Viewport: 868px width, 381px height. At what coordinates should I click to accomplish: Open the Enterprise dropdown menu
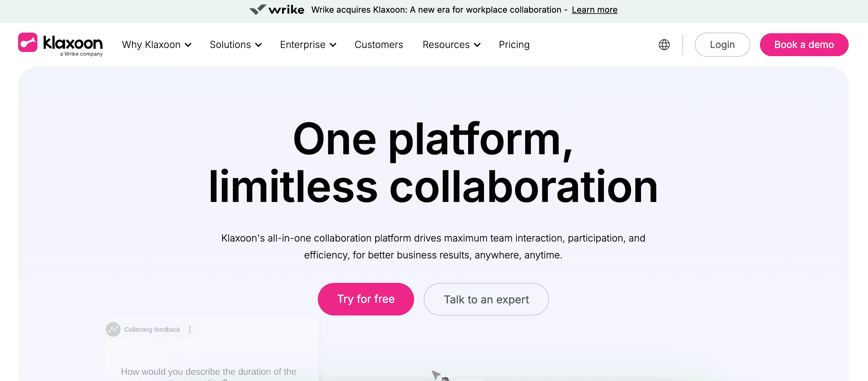tap(308, 44)
